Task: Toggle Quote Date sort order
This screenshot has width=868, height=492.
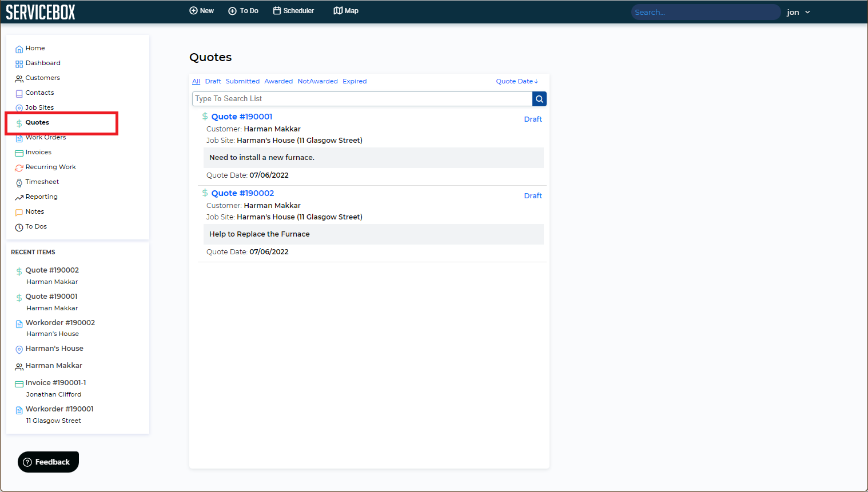Action: pyautogui.click(x=517, y=81)
